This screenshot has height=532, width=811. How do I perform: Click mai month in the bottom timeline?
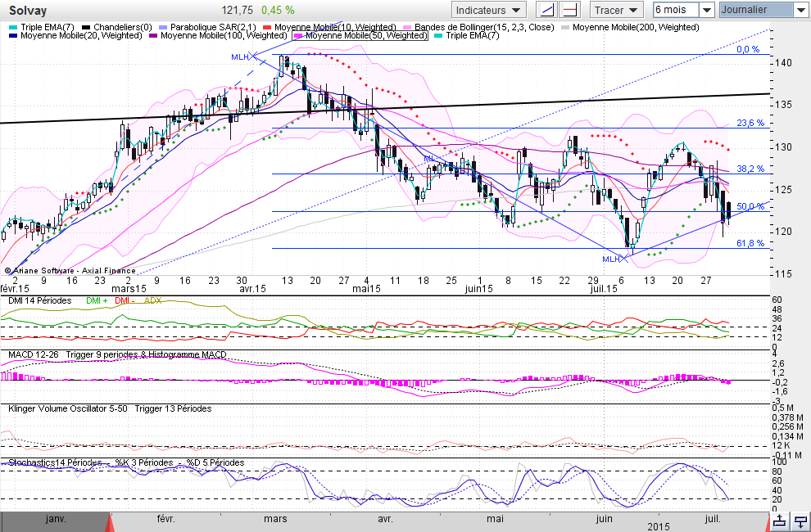495,519
